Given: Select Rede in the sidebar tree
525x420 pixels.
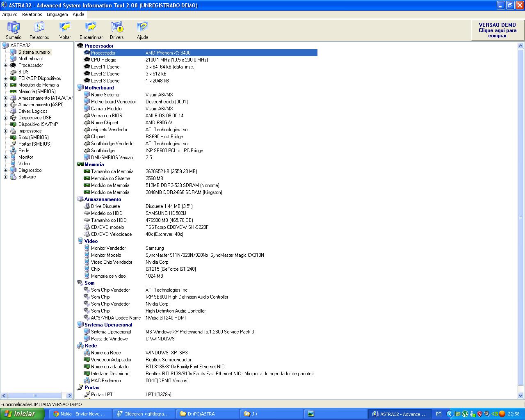Looking at the screenshot, I should click(x=24, y=151).
